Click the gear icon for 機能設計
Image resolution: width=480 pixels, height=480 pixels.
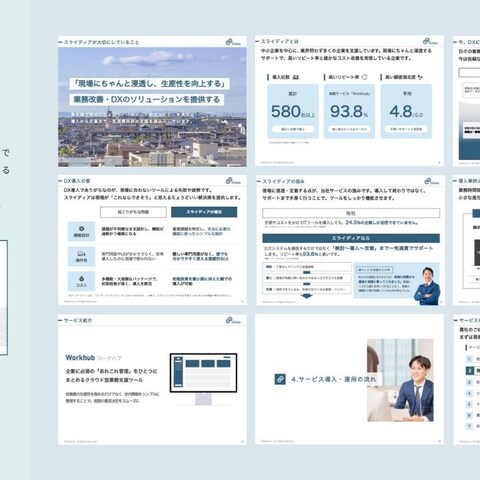click(x=81, y=229)
